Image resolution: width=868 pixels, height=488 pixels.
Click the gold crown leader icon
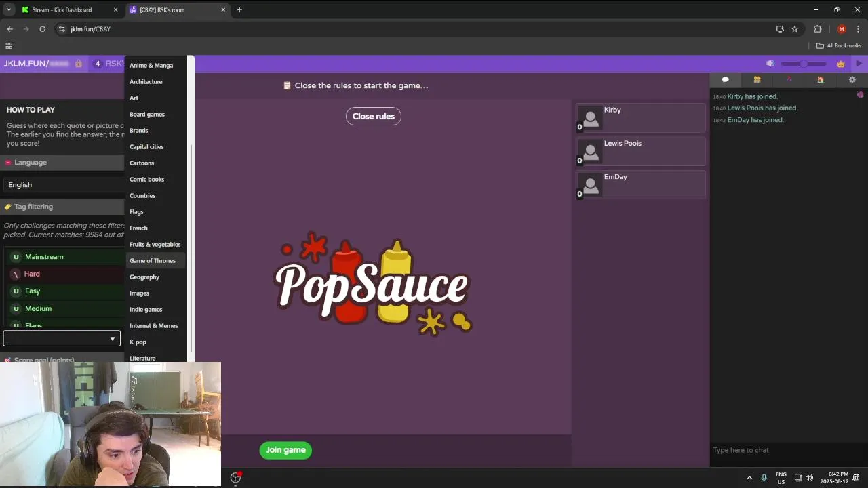pyautogui.click(x=841, y=64)
